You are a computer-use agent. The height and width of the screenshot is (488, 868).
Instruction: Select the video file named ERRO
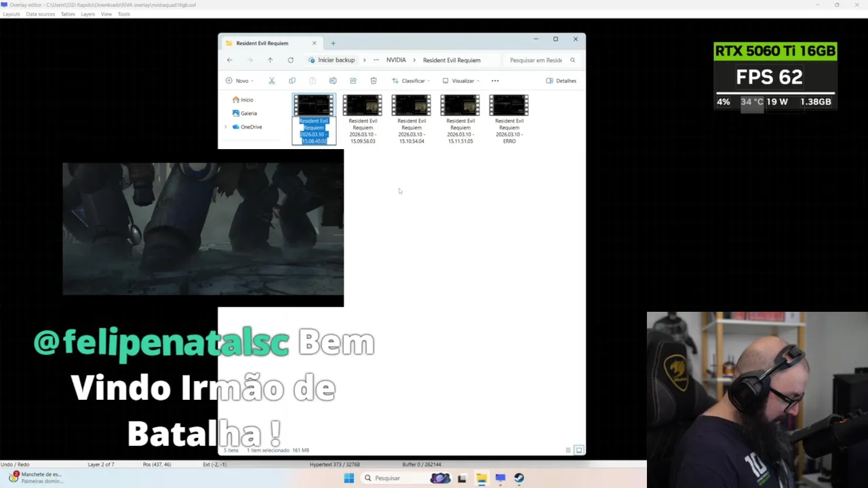[x=509, y=119]
